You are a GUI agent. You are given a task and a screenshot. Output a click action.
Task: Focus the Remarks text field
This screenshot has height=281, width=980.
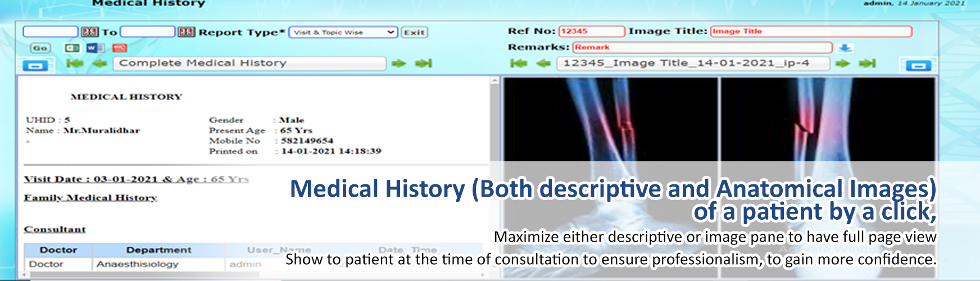(702, 47)
